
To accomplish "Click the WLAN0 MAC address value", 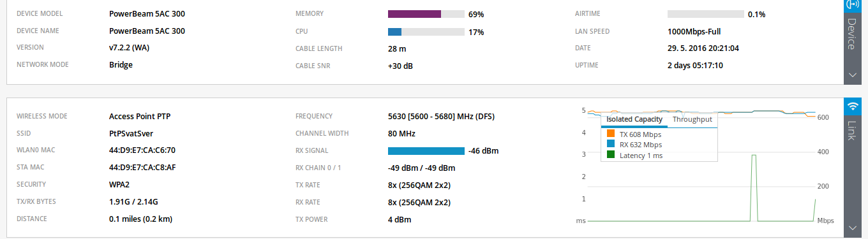I will (142, 150).
